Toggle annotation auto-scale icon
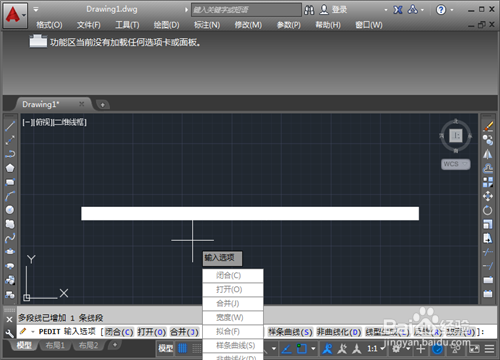The image size is (500, 360). point(342,349)
